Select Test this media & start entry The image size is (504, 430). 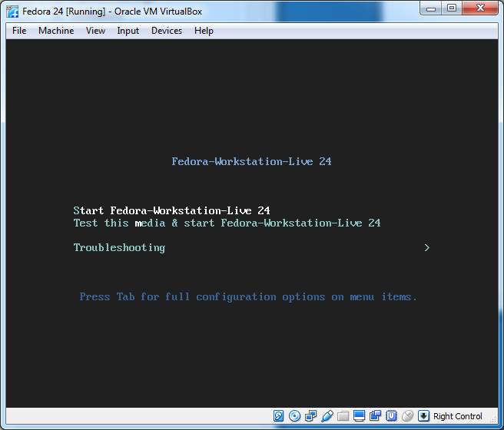[x=227, y=223]
